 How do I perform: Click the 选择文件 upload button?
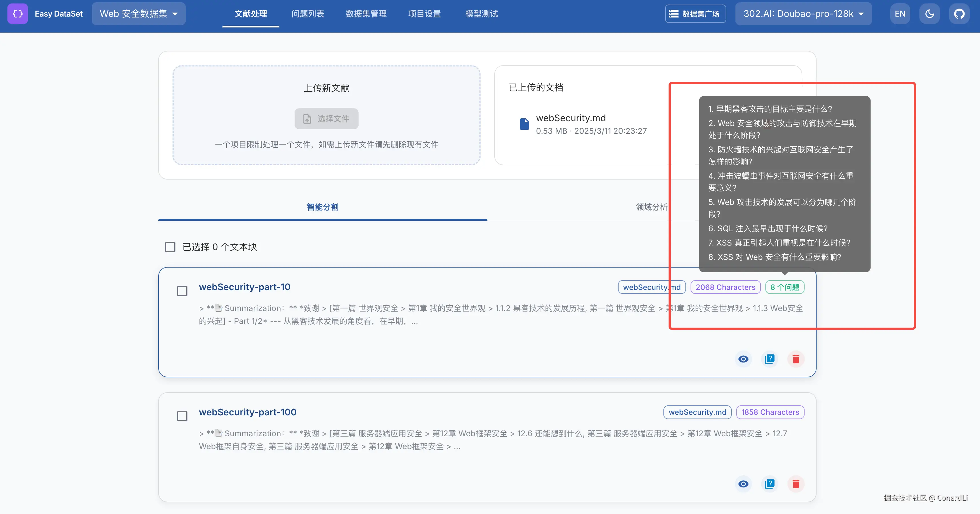326,118
